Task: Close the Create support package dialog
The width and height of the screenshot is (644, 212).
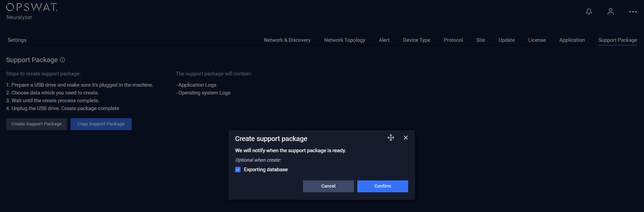Action: 406,138
